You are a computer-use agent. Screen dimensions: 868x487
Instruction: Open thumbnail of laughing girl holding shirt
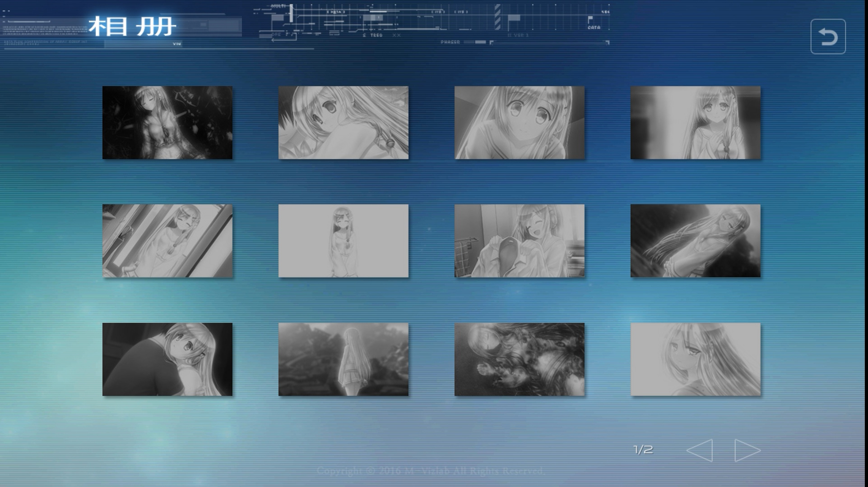coord(520,241)
